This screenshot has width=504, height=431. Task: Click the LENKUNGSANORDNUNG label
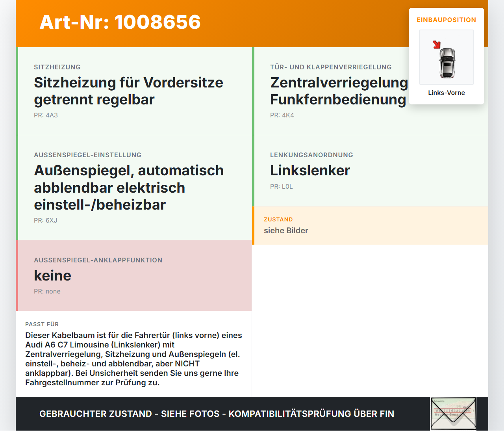click(x=311, y=155)
